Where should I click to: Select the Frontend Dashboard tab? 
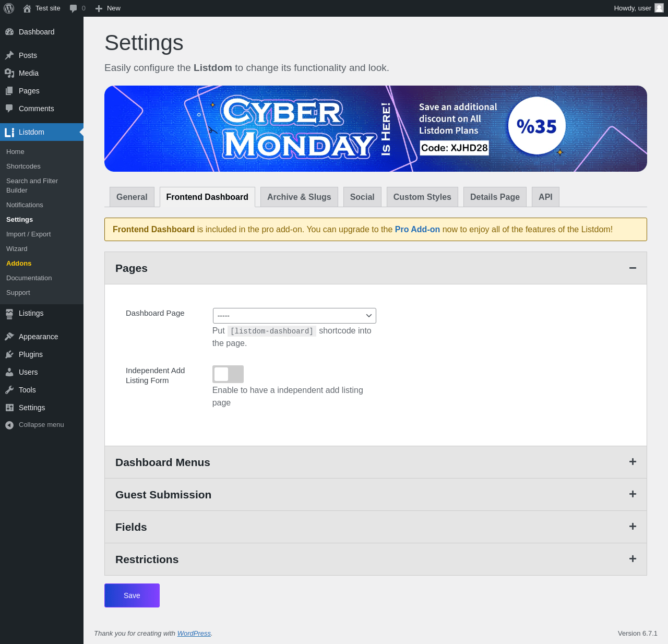tap(207, 197)
